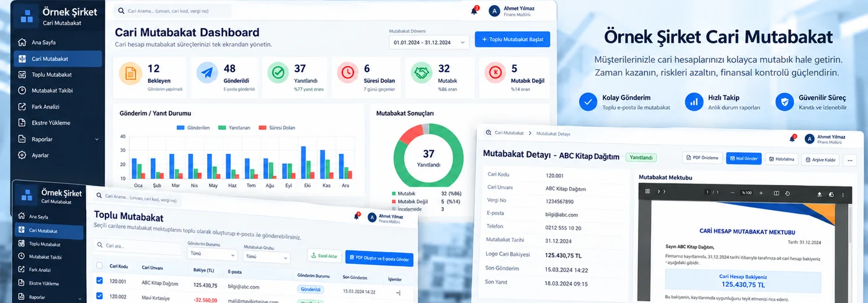Click the Güvenilir Süreç shield icon

(786, 102)
